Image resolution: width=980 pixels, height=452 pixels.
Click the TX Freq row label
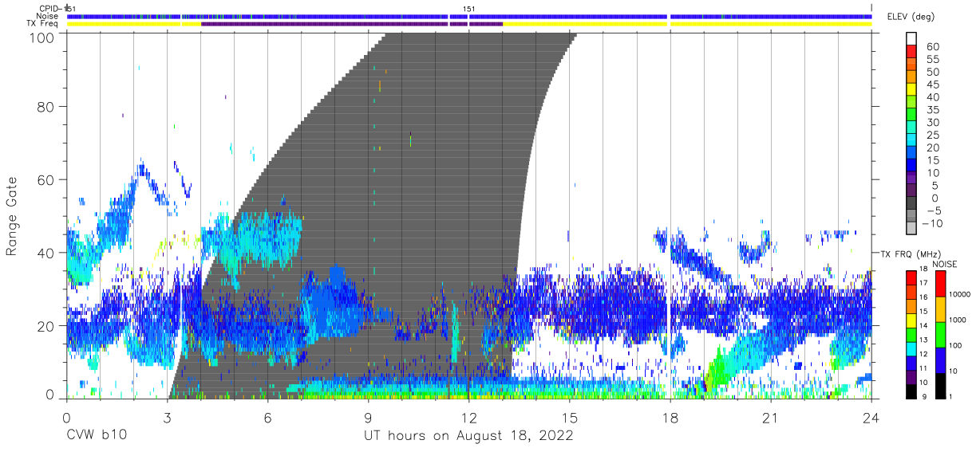(43, 24)
